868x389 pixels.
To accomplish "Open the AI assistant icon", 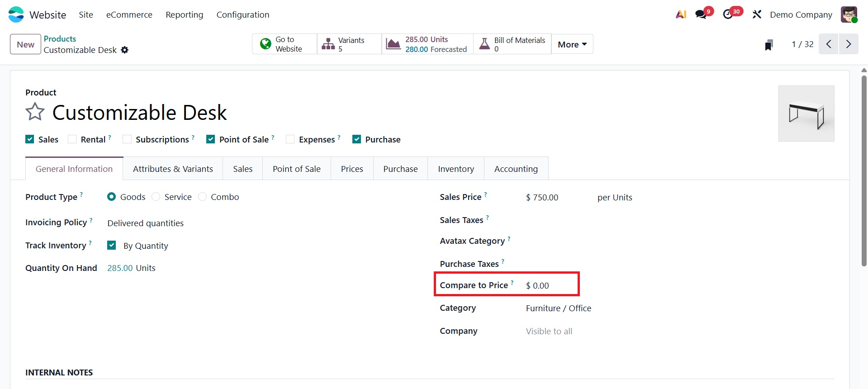I will pos(681,14).
